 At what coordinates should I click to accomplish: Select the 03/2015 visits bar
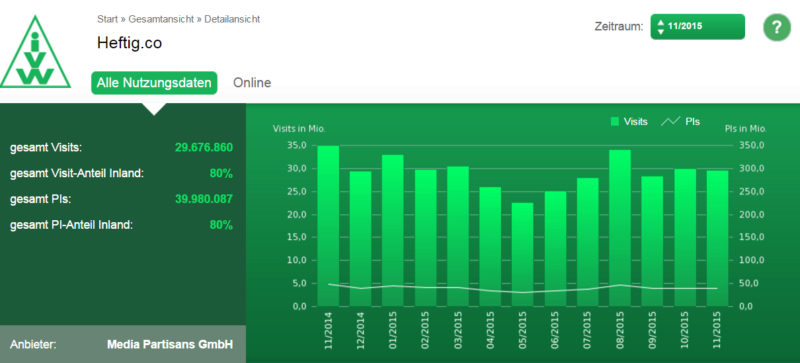458,236
